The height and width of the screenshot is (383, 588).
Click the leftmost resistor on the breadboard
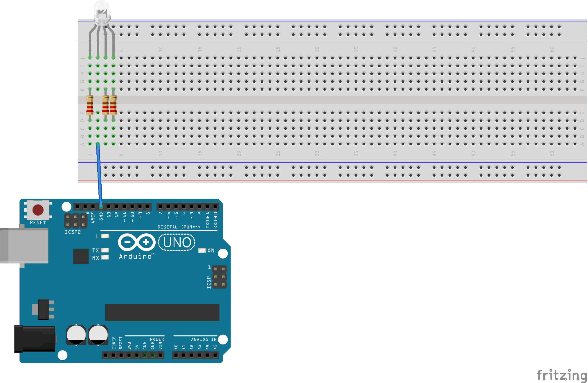[90, 105]
